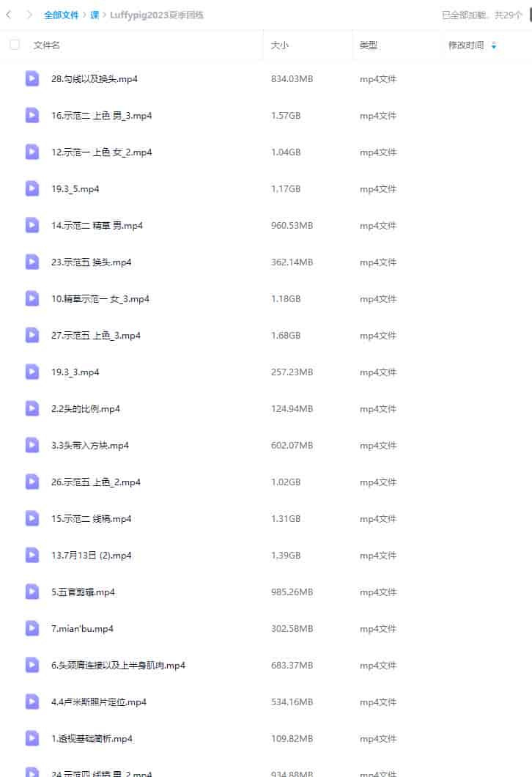The width and height of the screenshot is (532, 777).
Task: Sort files by 类型 column header
Action: tap(369, 45)
